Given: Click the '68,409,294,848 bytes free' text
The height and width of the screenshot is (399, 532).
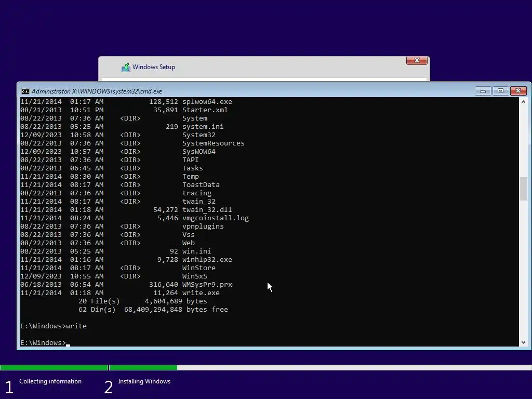Looking at the screenshot, I should (176, 310).
